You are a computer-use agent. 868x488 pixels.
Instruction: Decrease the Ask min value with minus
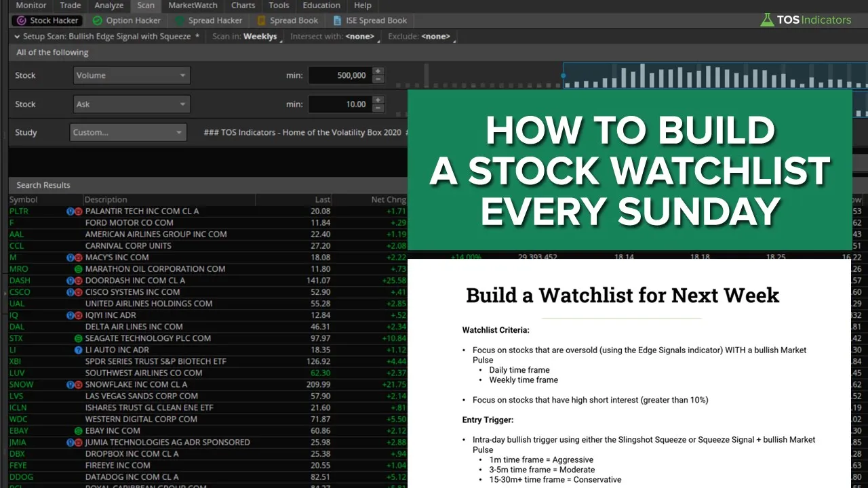[378, 108]
